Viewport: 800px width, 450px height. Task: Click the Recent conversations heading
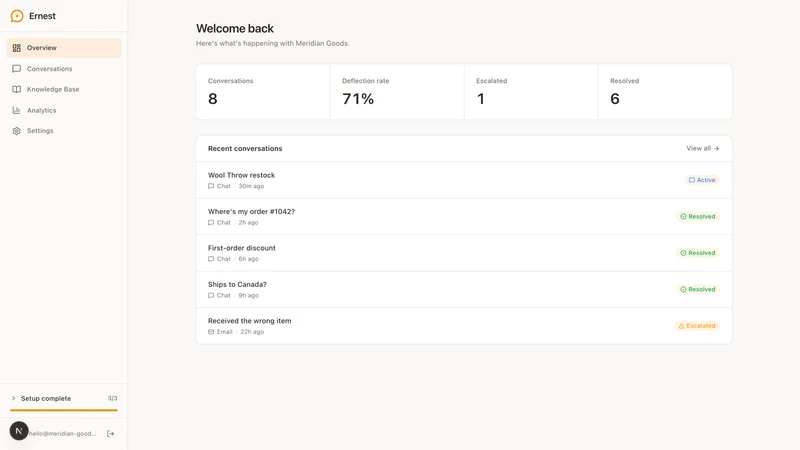point(245,148)
